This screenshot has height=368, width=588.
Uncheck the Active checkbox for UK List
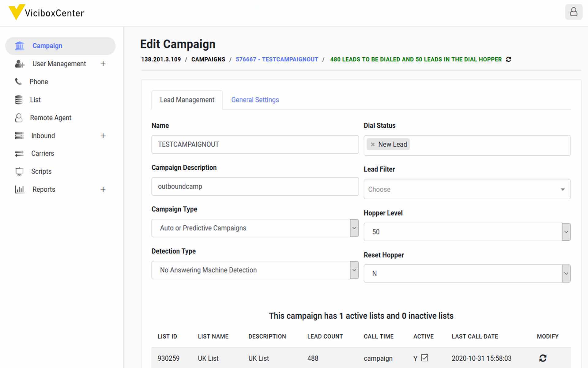(424, 357)
